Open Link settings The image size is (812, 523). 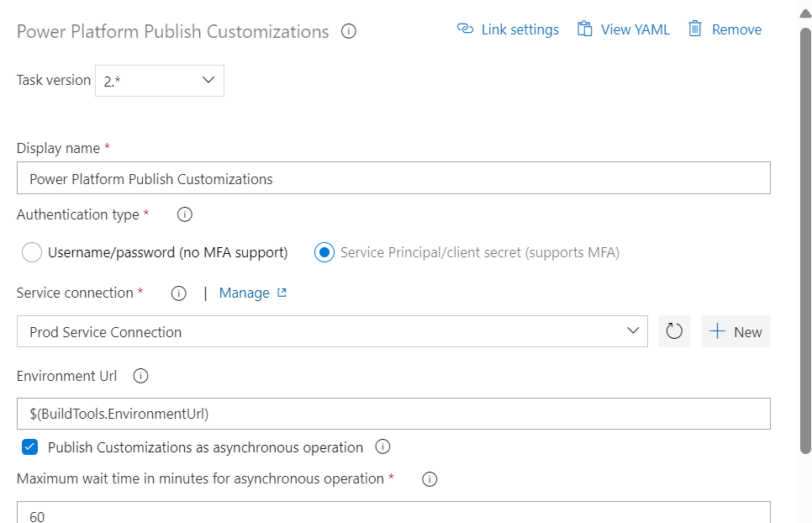click(x=508, y=29)
